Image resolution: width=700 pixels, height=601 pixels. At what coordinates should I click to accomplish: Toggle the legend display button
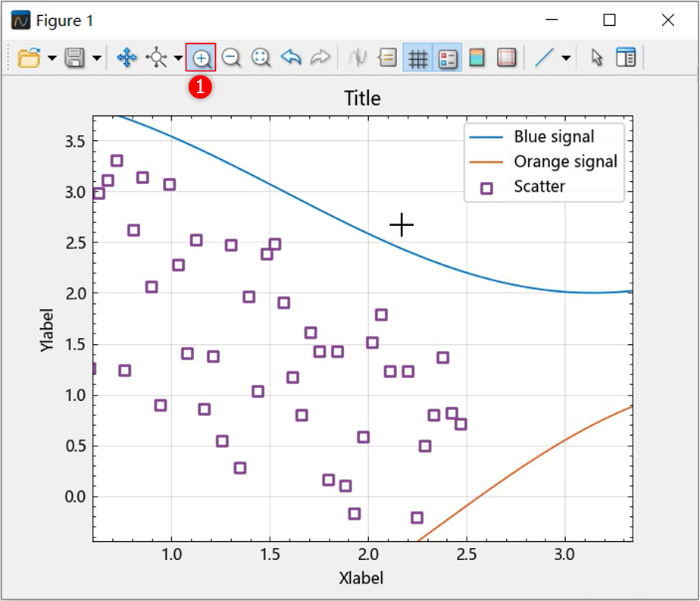448,58
